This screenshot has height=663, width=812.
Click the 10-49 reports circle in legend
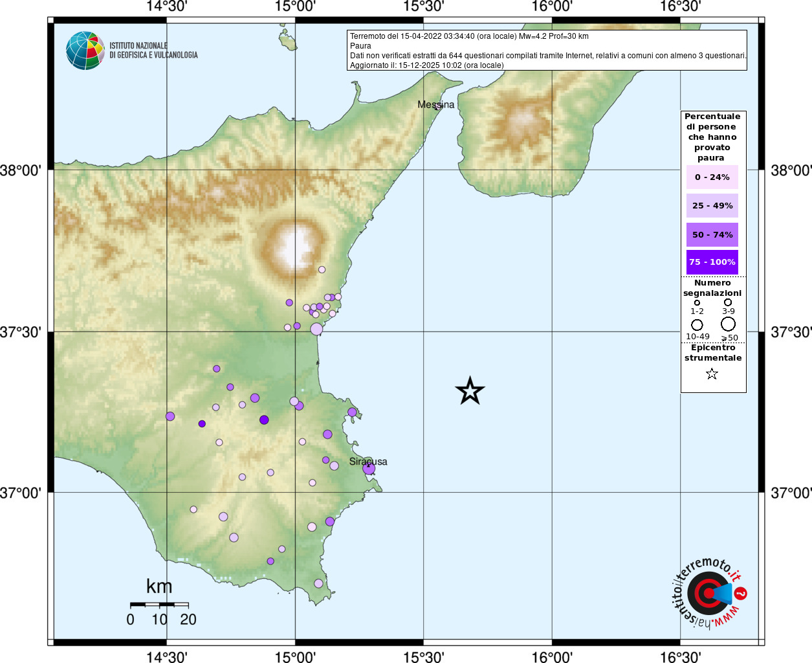[697, 324]
